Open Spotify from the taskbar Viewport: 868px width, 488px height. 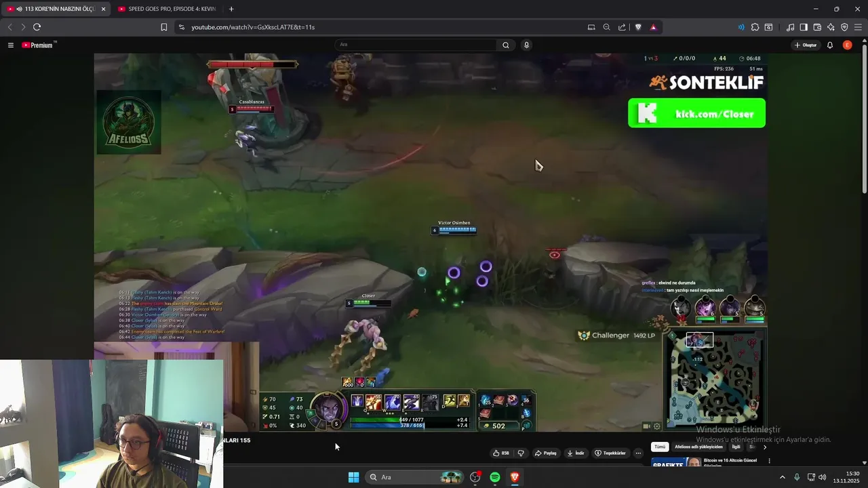click(495, 477)
